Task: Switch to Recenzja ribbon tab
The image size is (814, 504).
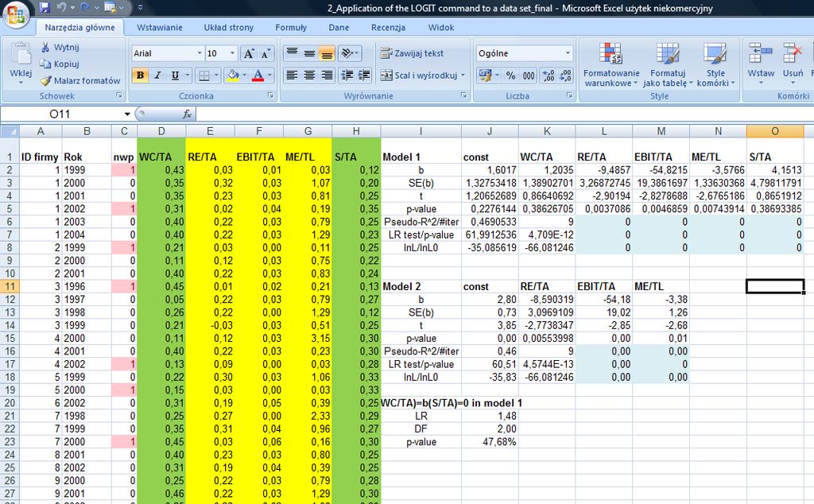Action: (388, 28)
